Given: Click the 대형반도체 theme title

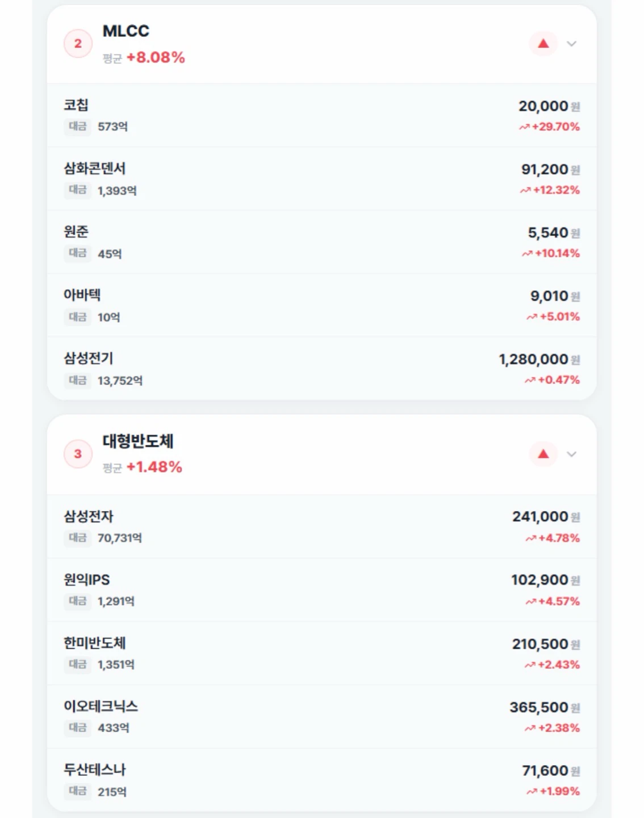Looking at the screenshot, I should point(138,441).
